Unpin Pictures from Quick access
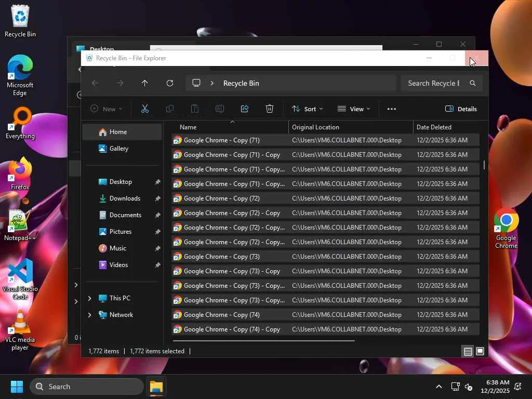Screen dimensions: 532x399 (157, 232)
